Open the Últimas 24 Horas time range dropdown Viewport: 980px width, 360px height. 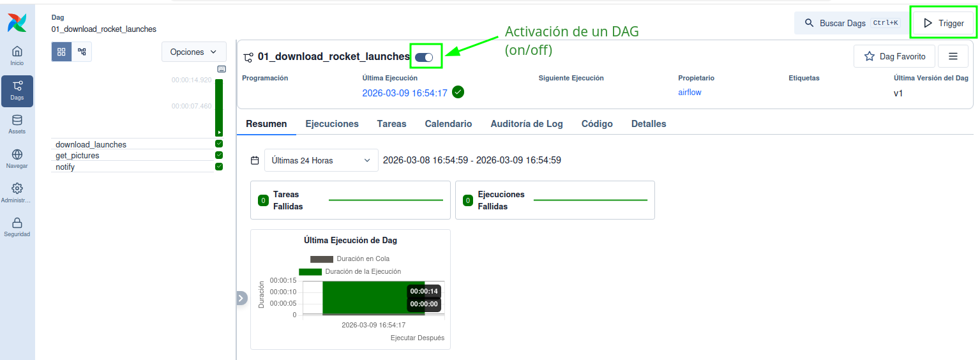[x=321, y=160]
